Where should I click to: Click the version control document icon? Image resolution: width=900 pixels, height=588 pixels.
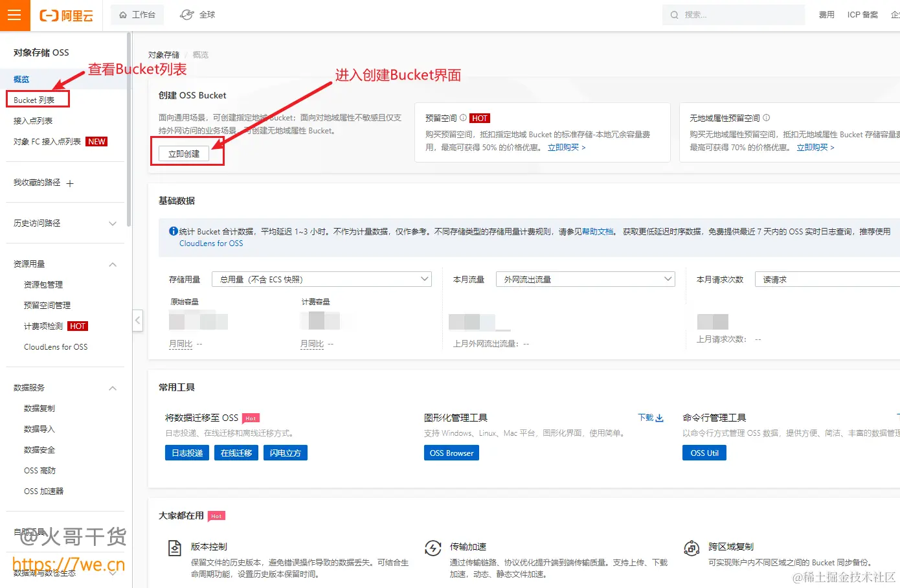[175, 548]
